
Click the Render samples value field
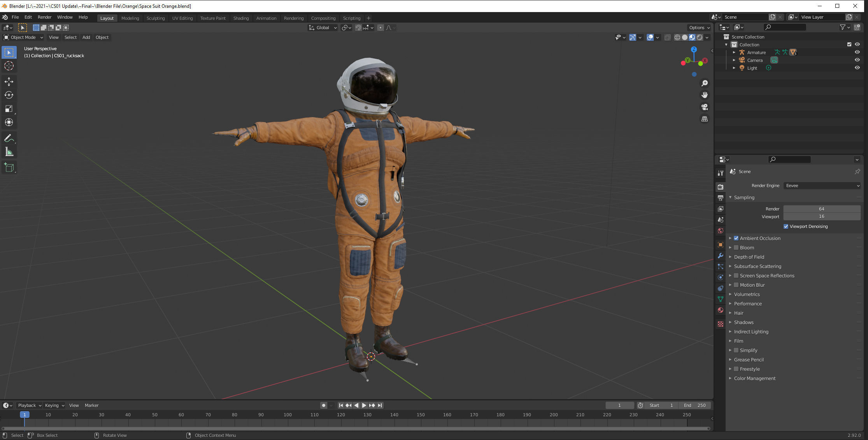[x=822, y=209]
